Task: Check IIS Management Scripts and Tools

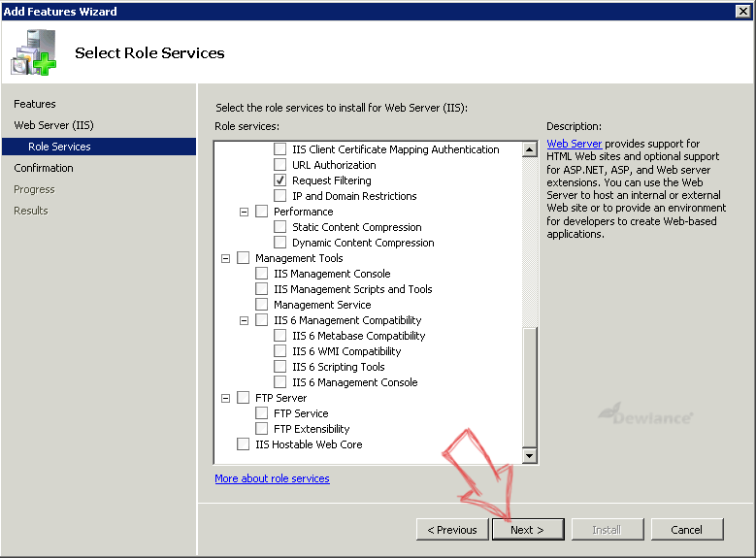Action: coord(261,288)
